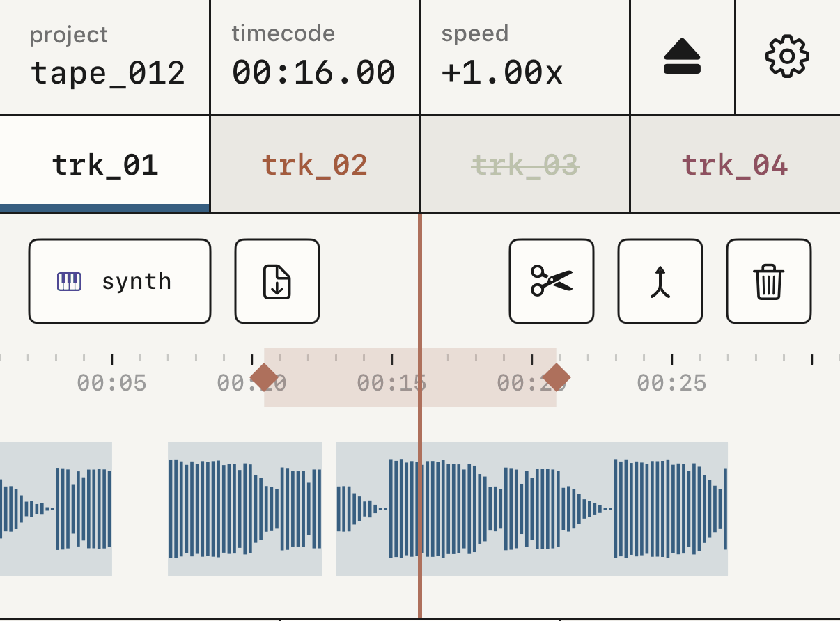The height and width of the screenshot is (621, 840).
Task: Select the middle audio clip waveform
Action: click(x=245, y=509)
